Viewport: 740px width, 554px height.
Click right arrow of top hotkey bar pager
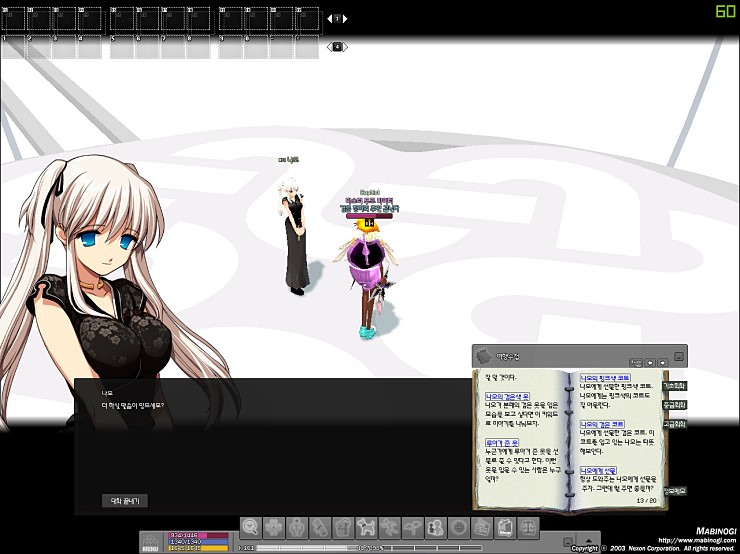click(x=346, y=18)
